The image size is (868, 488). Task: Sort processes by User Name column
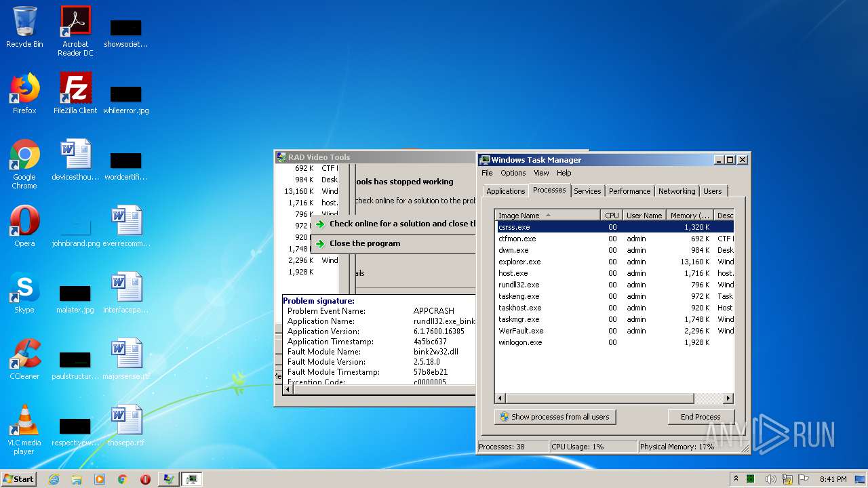pyautogui.click(x=644, y=216)
